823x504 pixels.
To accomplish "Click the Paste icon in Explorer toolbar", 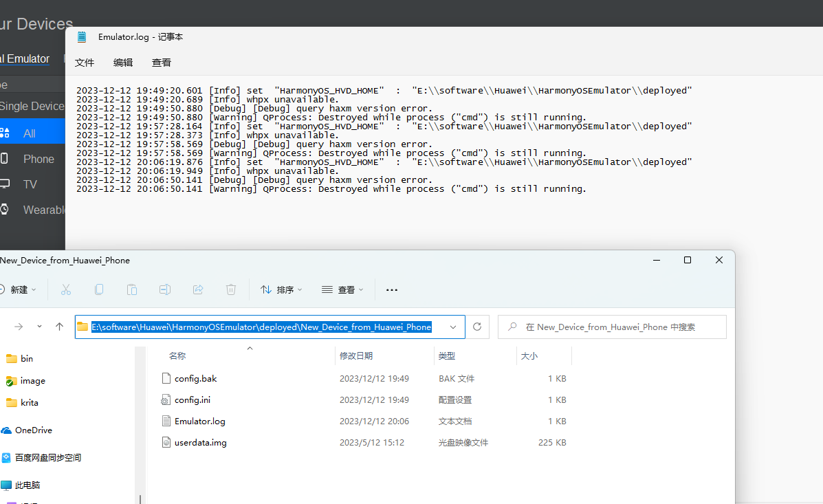I will [132, 289].
